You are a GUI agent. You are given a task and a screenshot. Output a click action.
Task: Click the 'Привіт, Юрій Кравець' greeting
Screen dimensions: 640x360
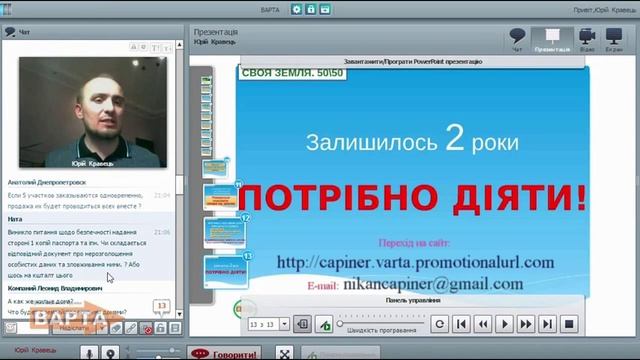605,10
